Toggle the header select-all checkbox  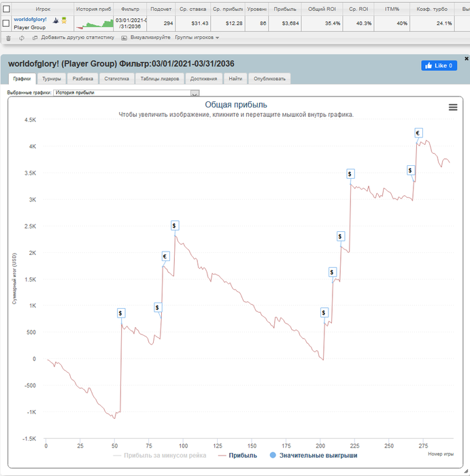pos(6,9)
